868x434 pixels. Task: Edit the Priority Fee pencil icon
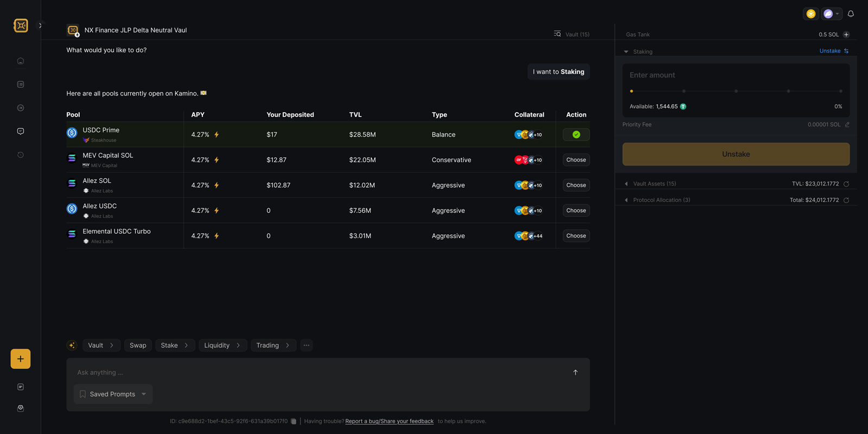847,125
